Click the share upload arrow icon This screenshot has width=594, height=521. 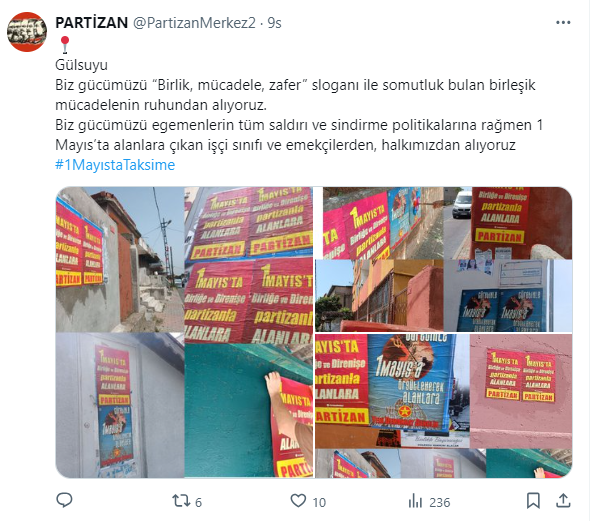[x=563, y=501]
